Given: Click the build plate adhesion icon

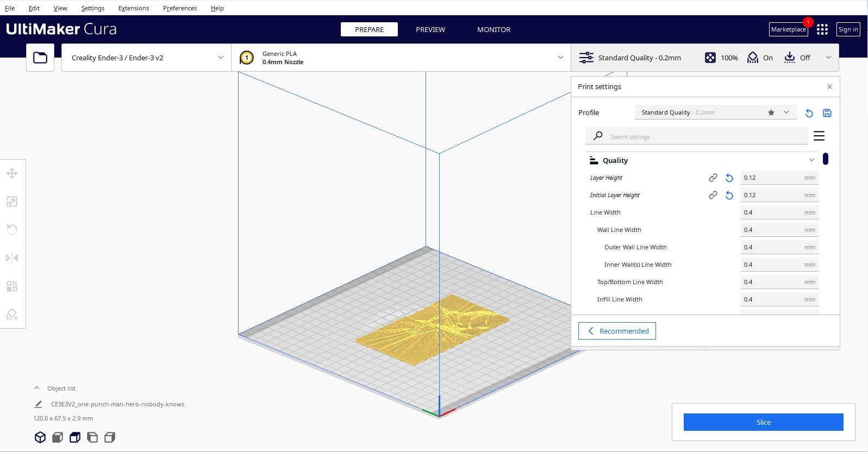Looking at the screenshot, I should pyautogui.click(x=790, y=58).
